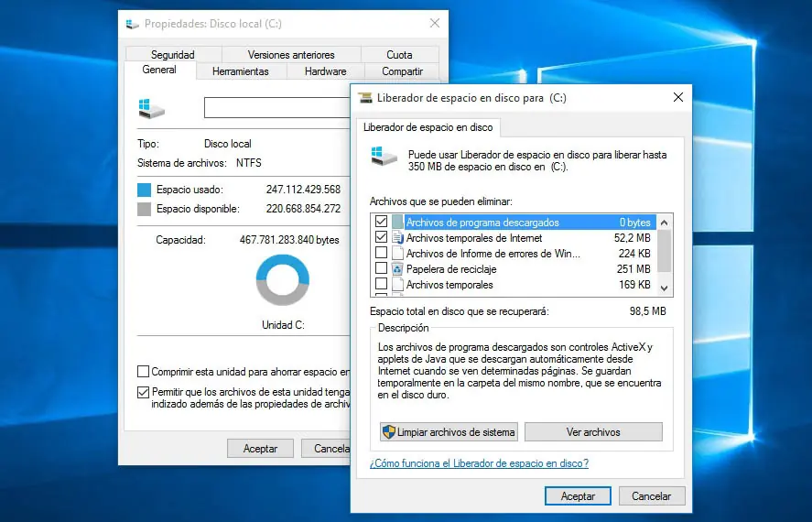This screenshot has height=522, width=812.
Task: Click the NTFS file system value
Action: tap(249, 163)
